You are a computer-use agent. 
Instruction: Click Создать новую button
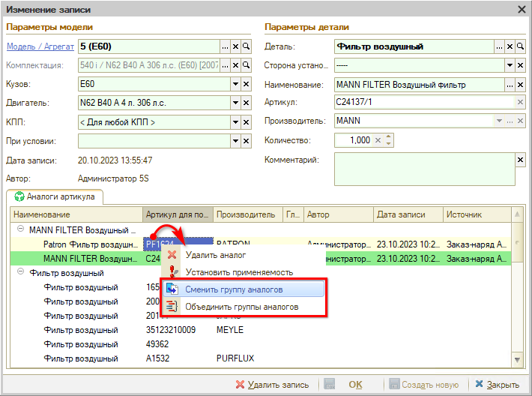(424, 385)
